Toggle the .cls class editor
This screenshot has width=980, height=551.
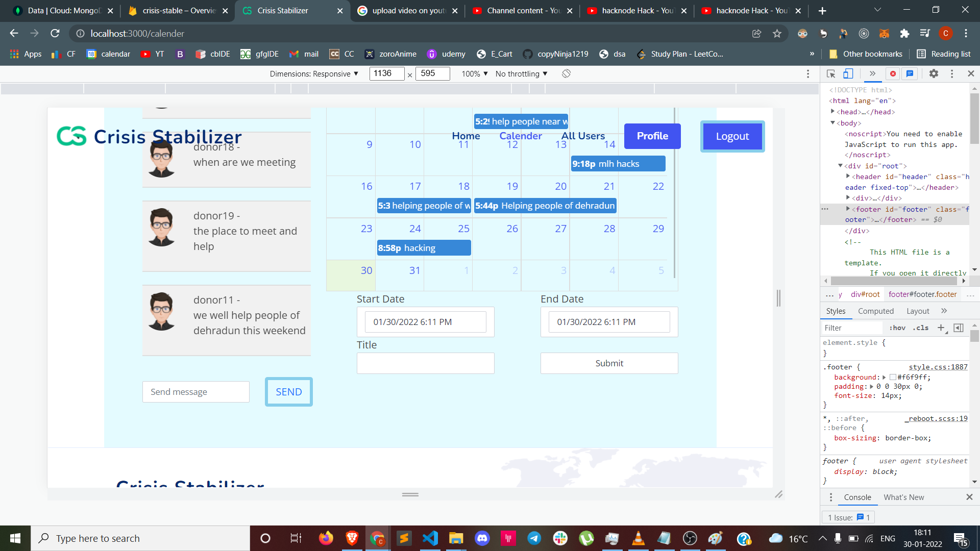pyautogui.click(x=921, y=328)
